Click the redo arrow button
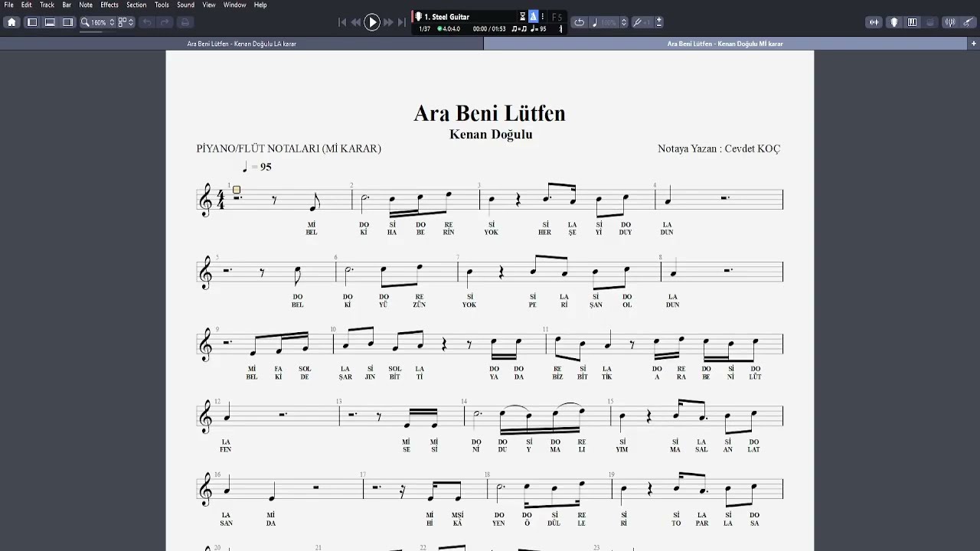This screenshot has width=980, height=551. [165, 22]
